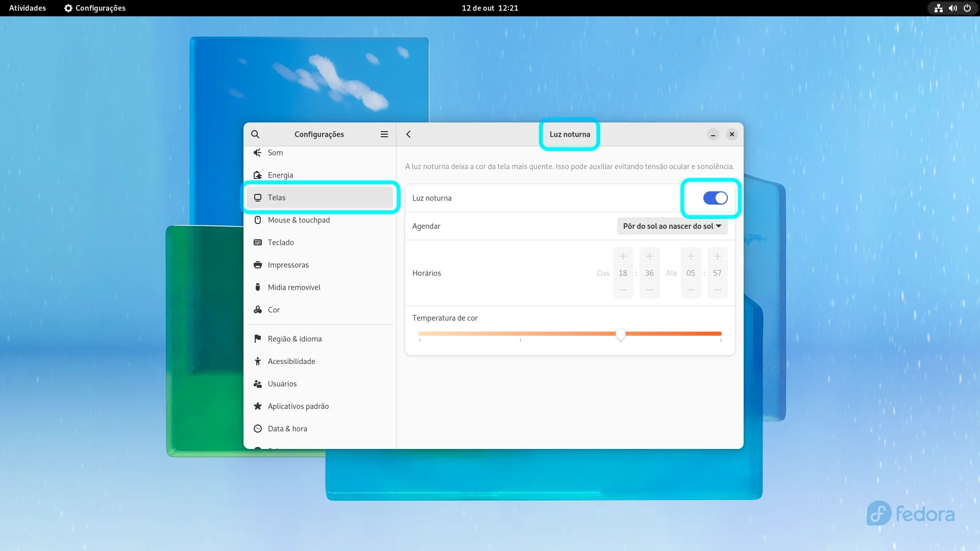The height and width of the screenshot is (551, 980).
Task: Select Mídia removível in the sidebar
Action: click(320, 287)
